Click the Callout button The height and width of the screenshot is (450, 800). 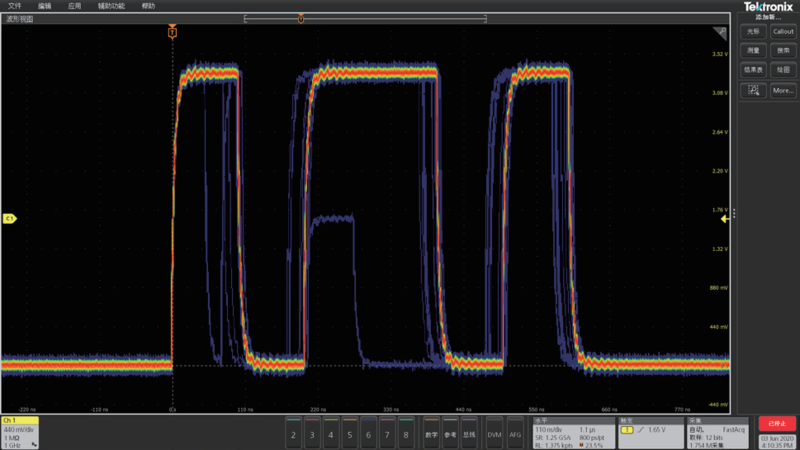coord(783,31)
